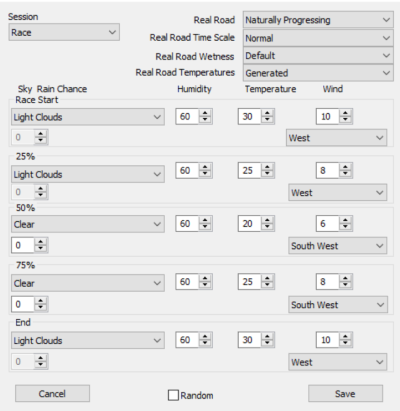Enable the Random checkbox
The image size is (400, 411).
pos(173,395)
